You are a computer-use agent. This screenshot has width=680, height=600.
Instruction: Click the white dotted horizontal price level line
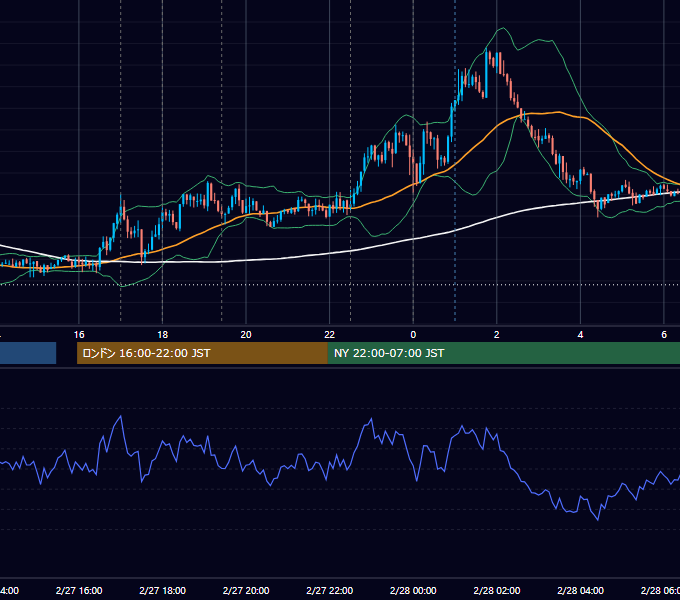coord(340,285)
